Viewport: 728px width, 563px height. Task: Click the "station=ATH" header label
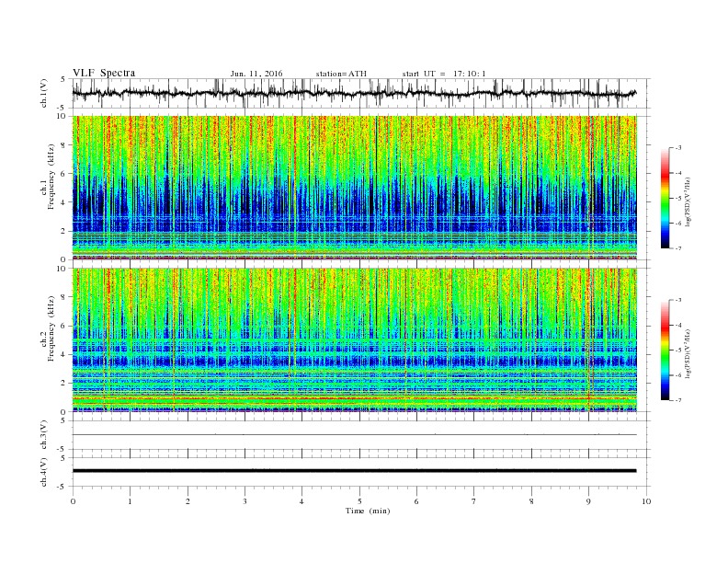[341, 74]
